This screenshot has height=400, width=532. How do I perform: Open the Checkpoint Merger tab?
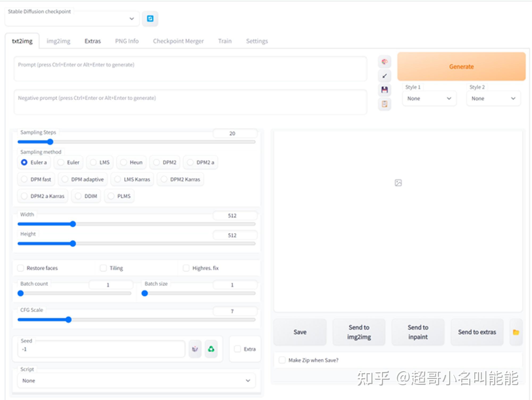pos(178,41)
